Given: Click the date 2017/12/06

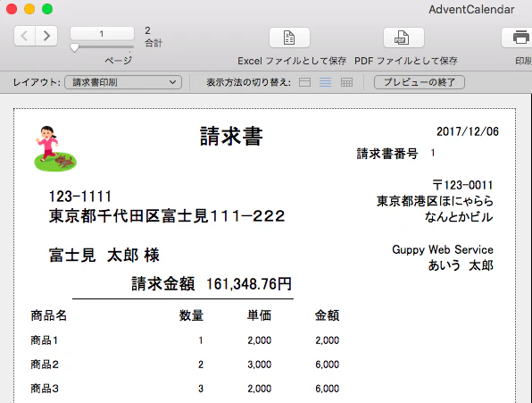Looking at the screenshot, I should pos(468,131).
